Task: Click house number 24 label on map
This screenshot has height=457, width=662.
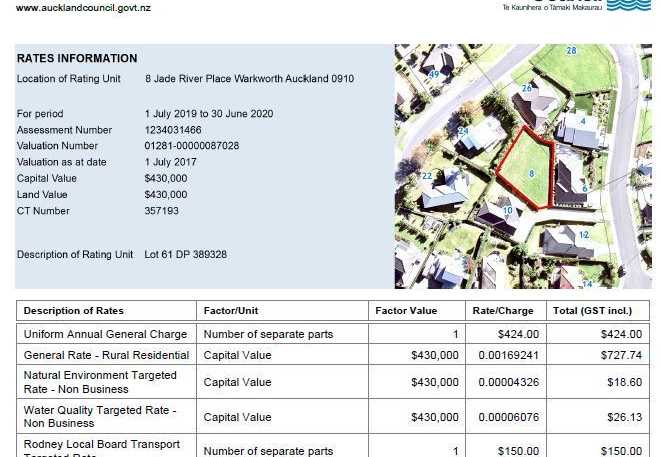Action: pos(463,131)
